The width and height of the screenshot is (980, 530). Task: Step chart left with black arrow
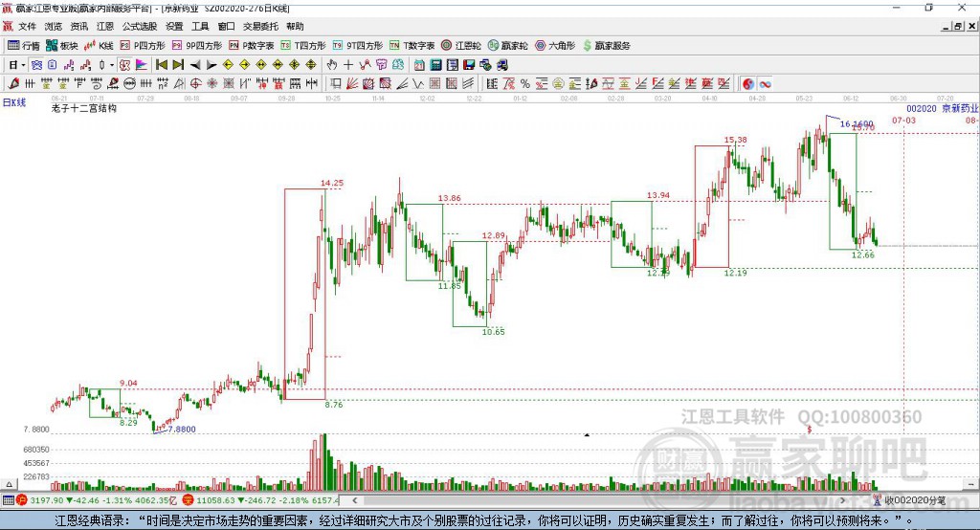point(195,65)
